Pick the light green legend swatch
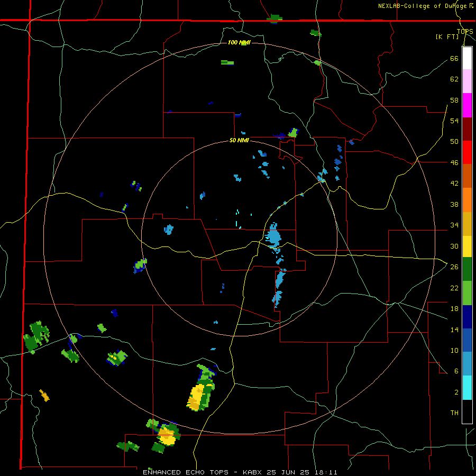The image size is (476, 476). pyautogui.click(x=467, y=293)
